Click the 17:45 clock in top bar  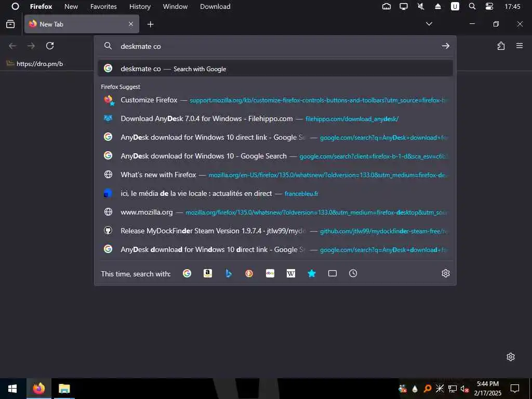[512, 6]
